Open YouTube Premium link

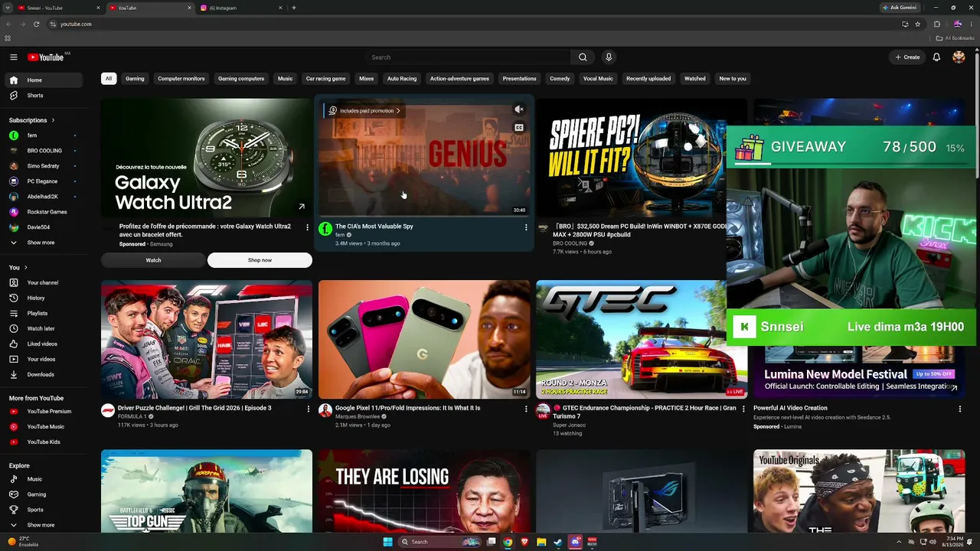[x=44, y=411]
